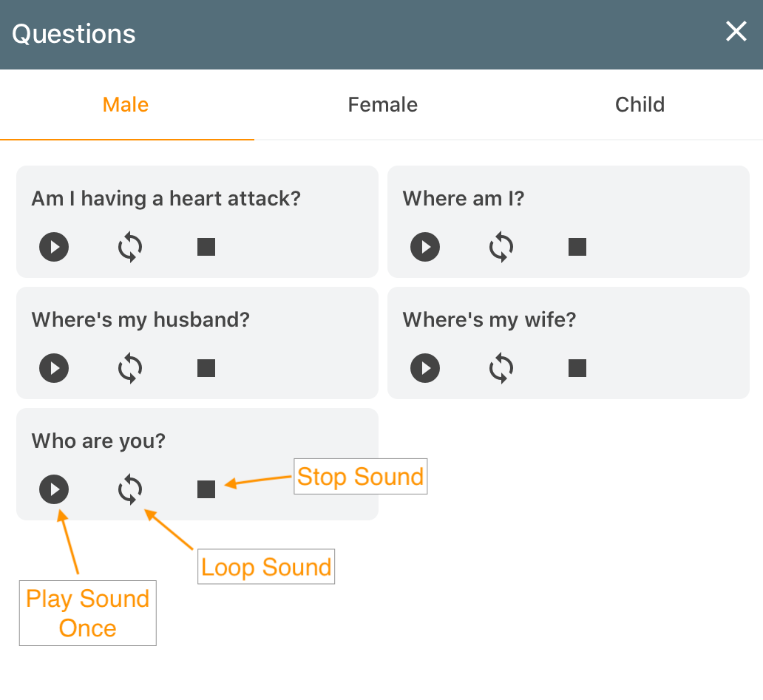Loop the 'Where's my wife?' sound
The image size is (763, 700).
point(501,368)
